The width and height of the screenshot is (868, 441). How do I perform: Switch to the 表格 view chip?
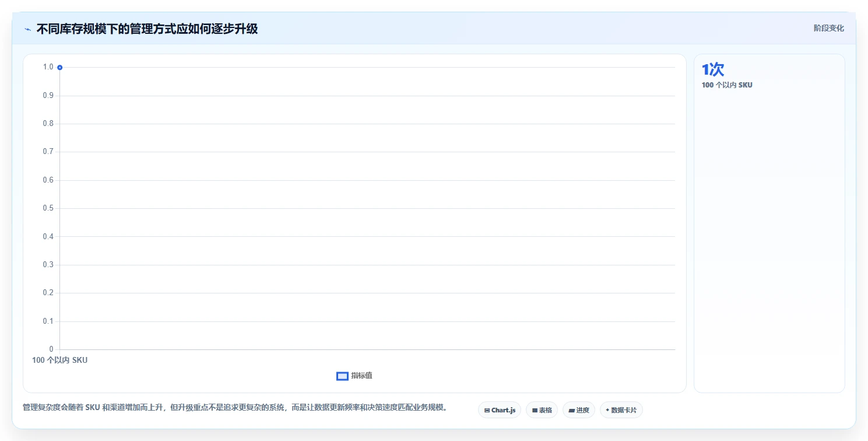542,410
